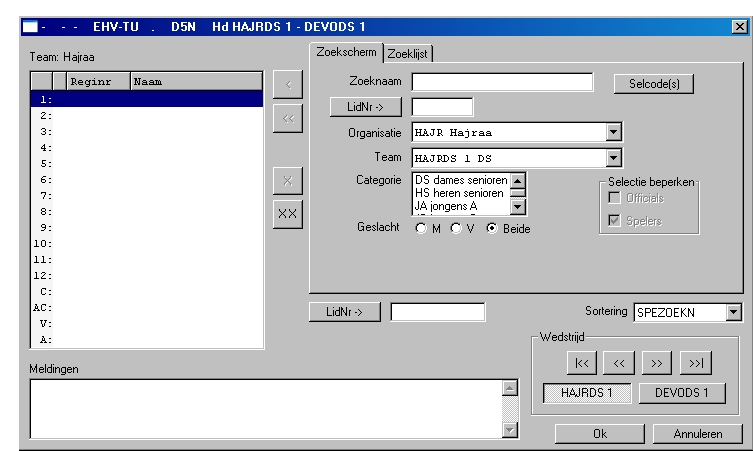Select DS dames senioren category

click(x=461, y=180)
